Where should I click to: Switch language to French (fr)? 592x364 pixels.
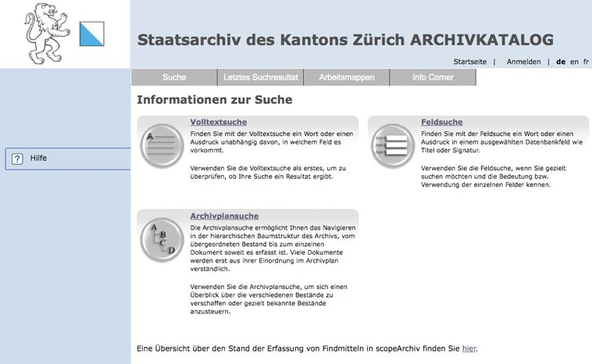pos(586,62)
